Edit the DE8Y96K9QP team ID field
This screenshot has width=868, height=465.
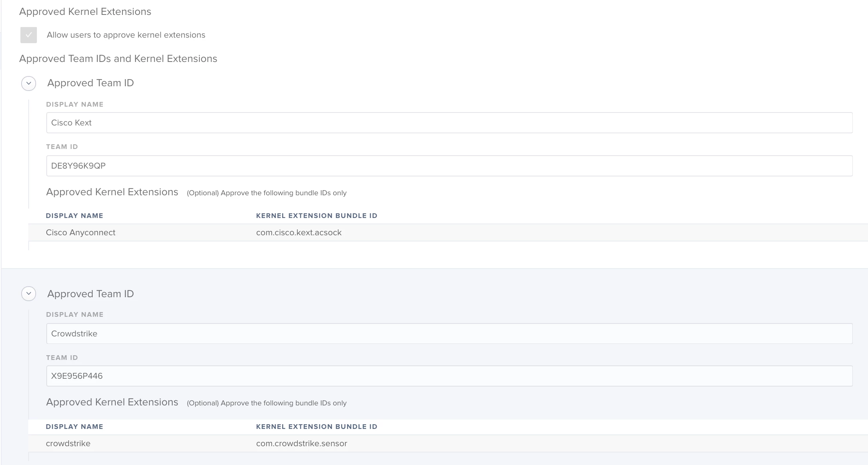pos(449,166)
